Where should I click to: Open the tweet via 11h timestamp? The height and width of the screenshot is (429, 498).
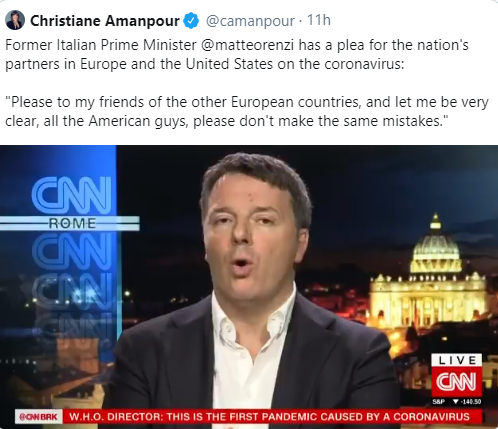318,20
